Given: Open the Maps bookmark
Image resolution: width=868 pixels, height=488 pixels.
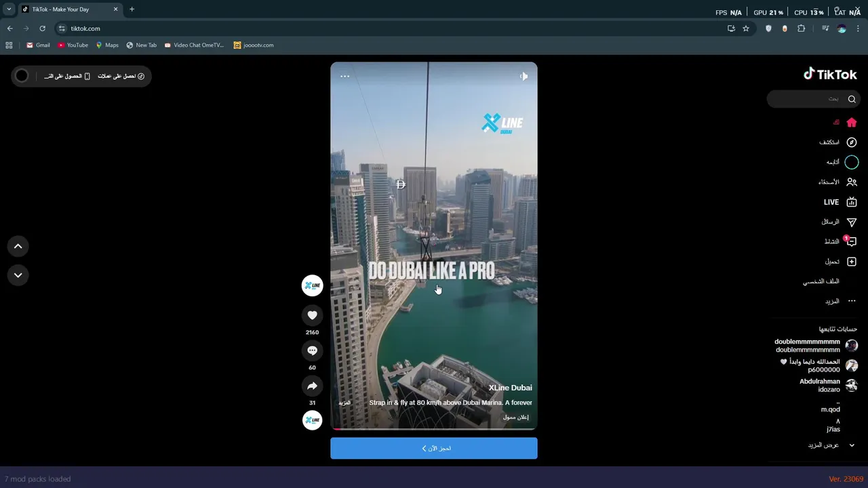Looking at the screenshot, I should [x=107, y=45].
